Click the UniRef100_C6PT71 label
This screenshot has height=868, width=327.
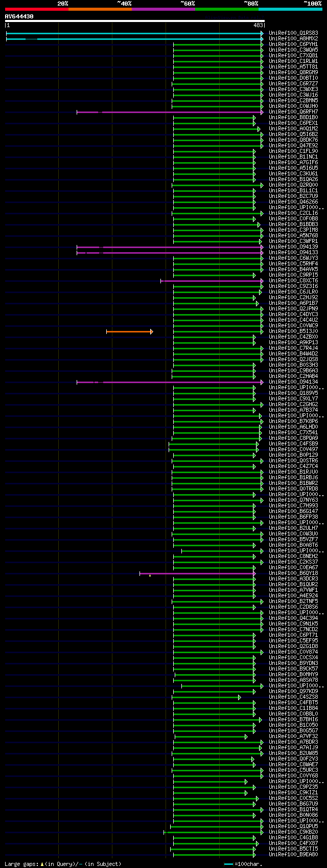click(293, 635)
